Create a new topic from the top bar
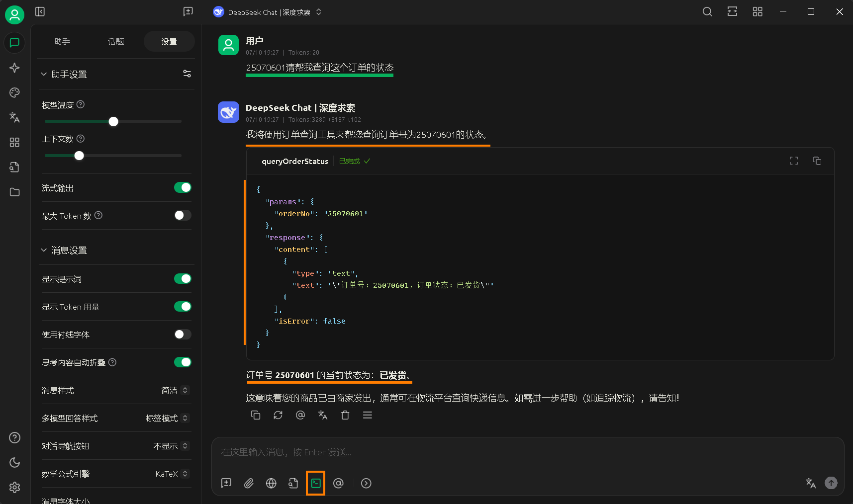 [188, 11]
